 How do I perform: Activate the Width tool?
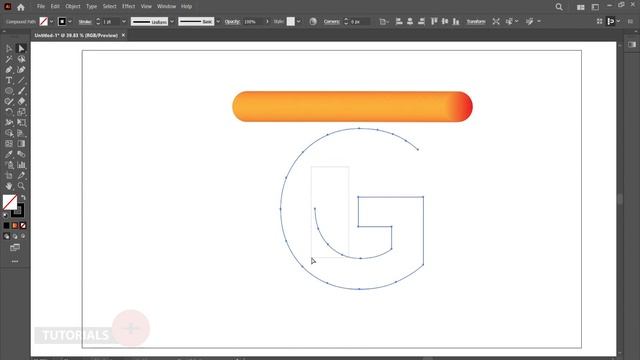click(9, 123)
